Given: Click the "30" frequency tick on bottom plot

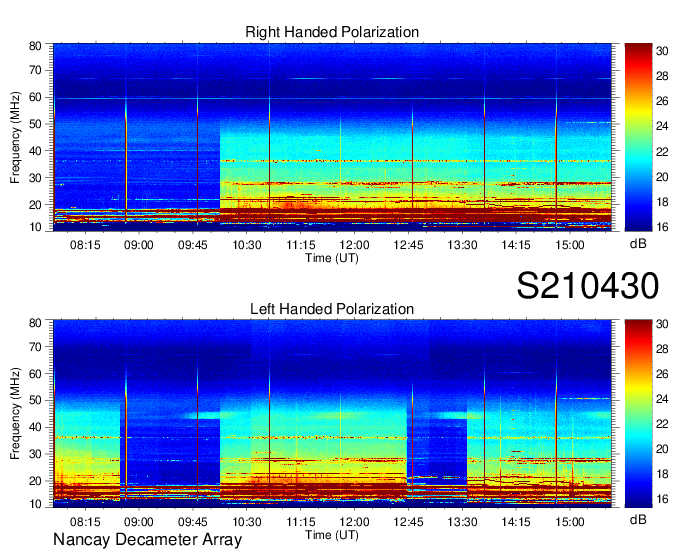Looking at the screenshot, I should [35, 454].
